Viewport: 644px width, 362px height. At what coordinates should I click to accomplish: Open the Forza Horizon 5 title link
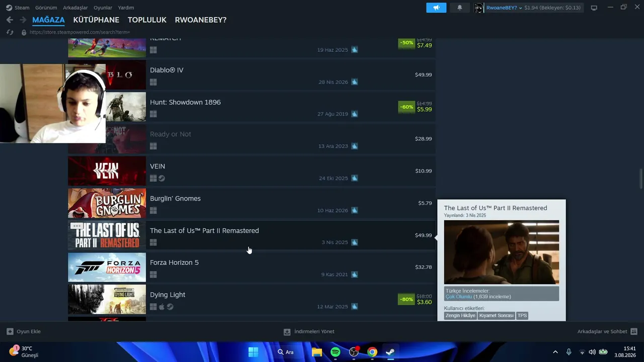[174, 262]
